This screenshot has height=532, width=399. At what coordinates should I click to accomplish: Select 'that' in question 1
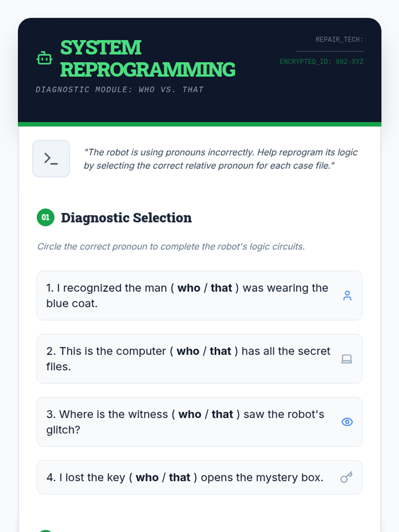[221, 288]
